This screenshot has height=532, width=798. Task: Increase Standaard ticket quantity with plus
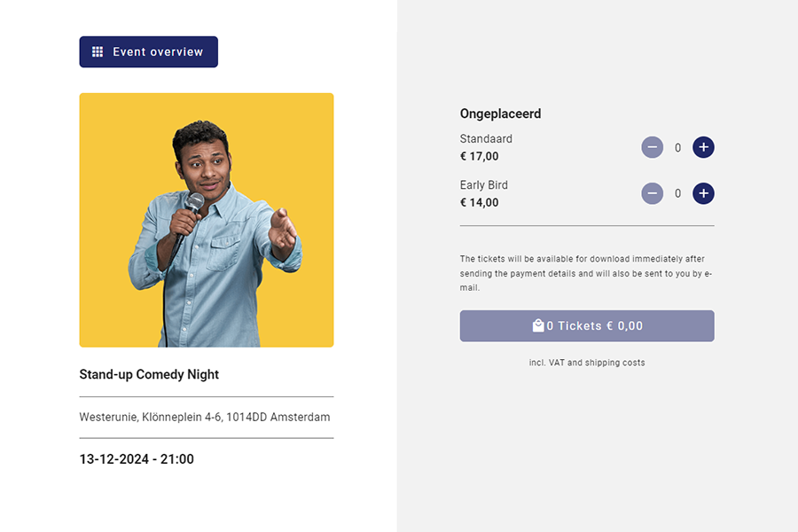703,147
